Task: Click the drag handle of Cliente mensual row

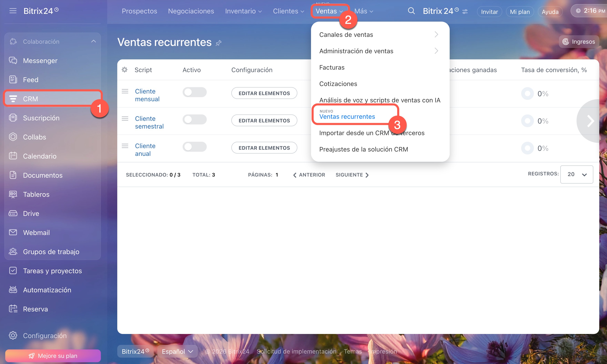Action: (x=125, y=91)
